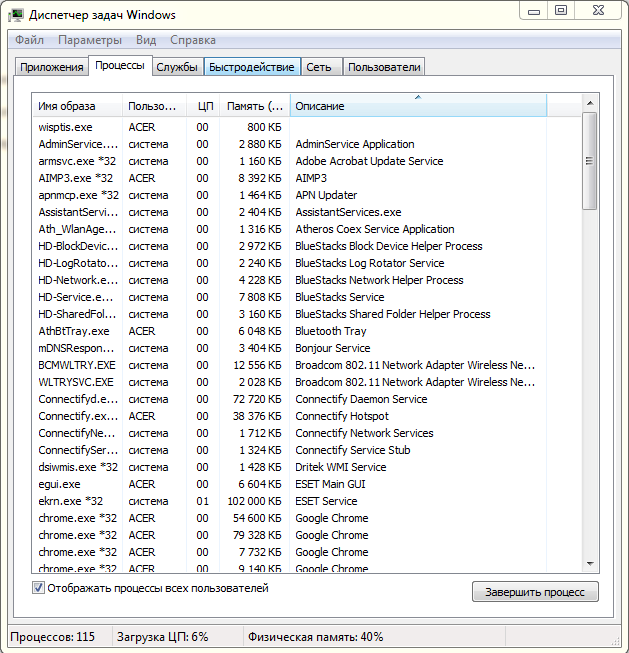Select the AdminService Application process
Viewport: 629px width, 653px height.
pos(289,144)
